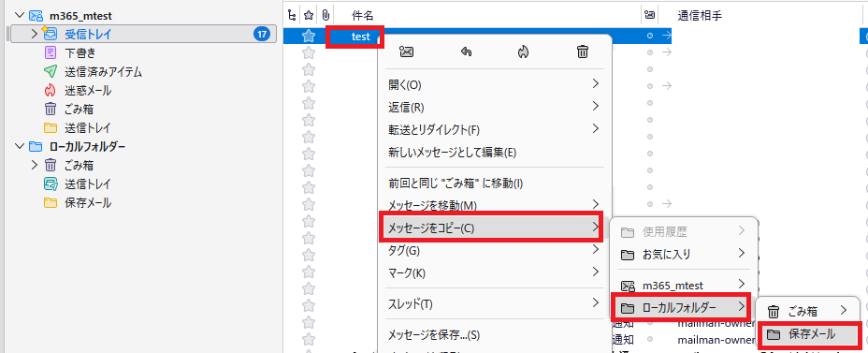This screenshot has height=353, width=868.
Task: Open the マーク(K) submenu
Action: coord(495,272)
